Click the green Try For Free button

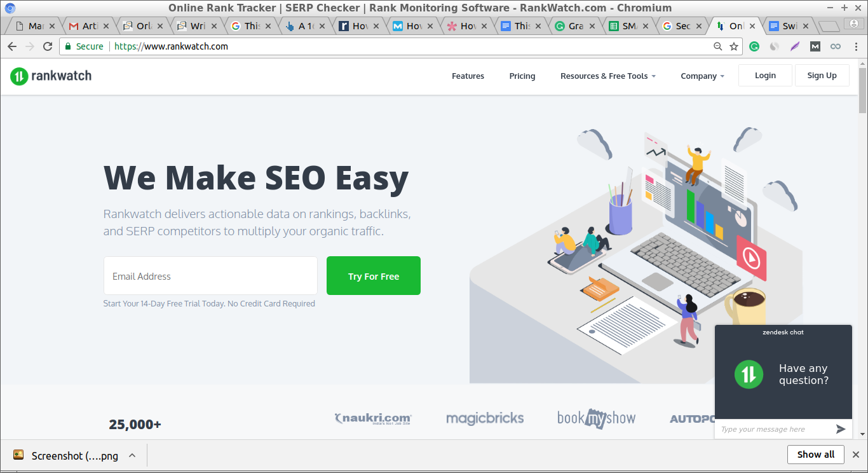[374, 276]
